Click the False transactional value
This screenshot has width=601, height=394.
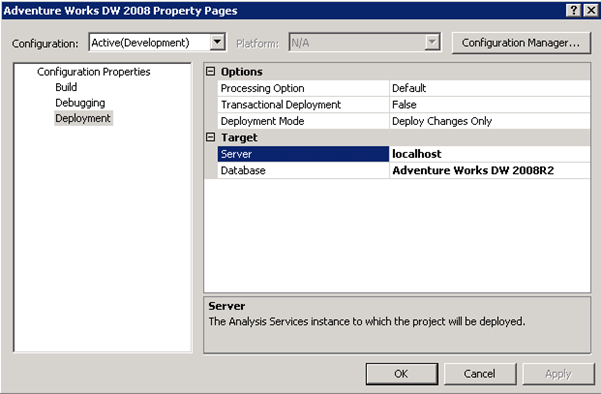[x=489, y=105]
